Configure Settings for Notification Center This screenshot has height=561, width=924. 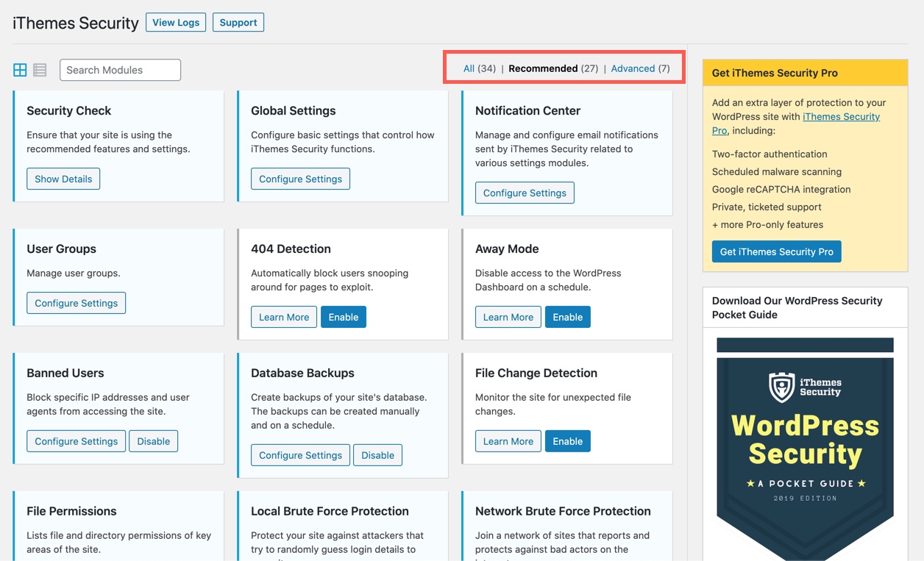point(525,193)
